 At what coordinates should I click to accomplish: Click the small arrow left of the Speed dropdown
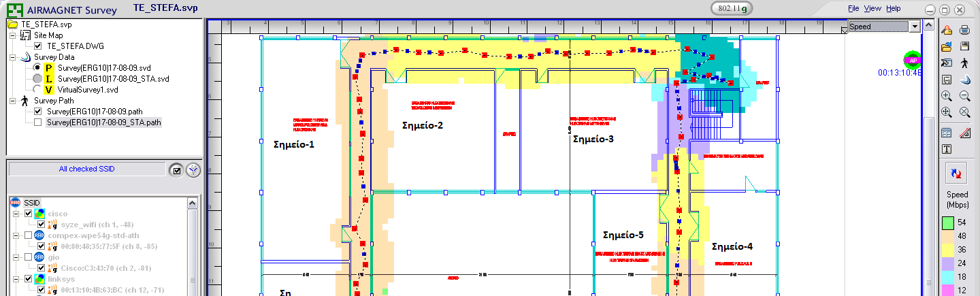tap(844, 29)
